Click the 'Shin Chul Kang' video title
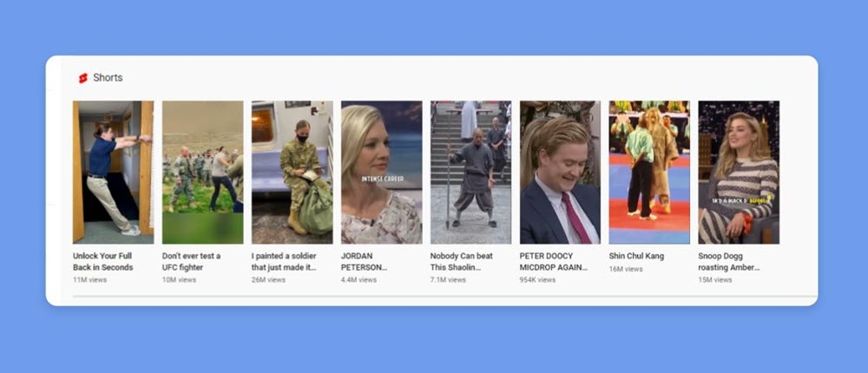 (636, 256)
